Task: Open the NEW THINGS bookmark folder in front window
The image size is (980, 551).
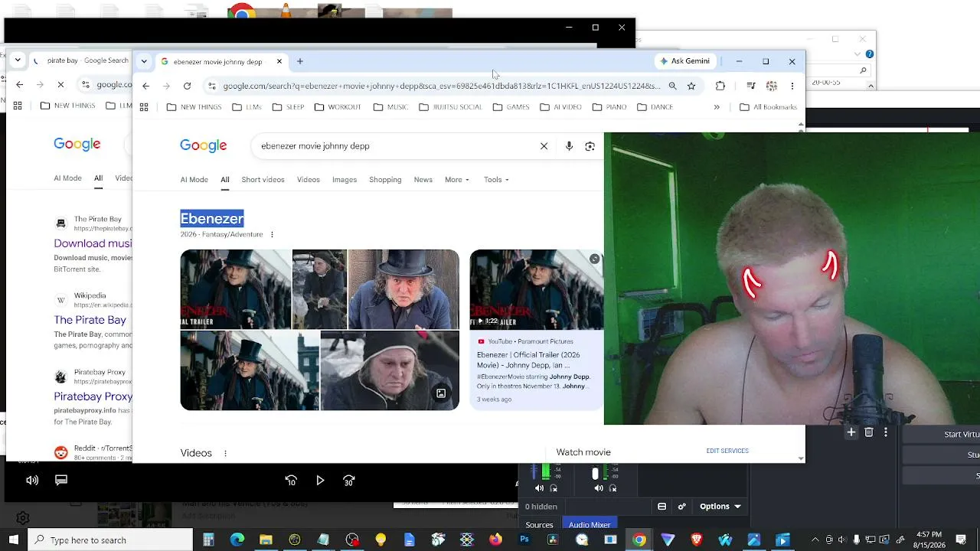Action: 194,107
